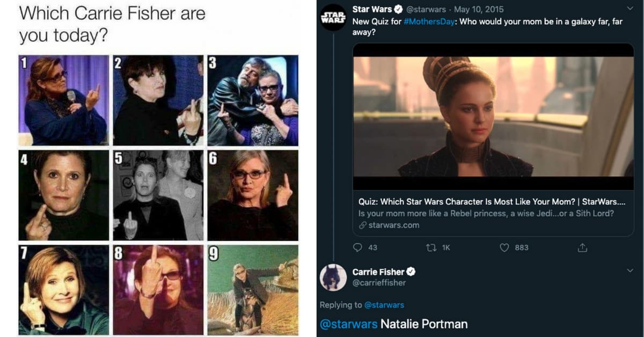Click the verified badge beside Star Wars
Screen dimensions: 644x337
[397, 9]
